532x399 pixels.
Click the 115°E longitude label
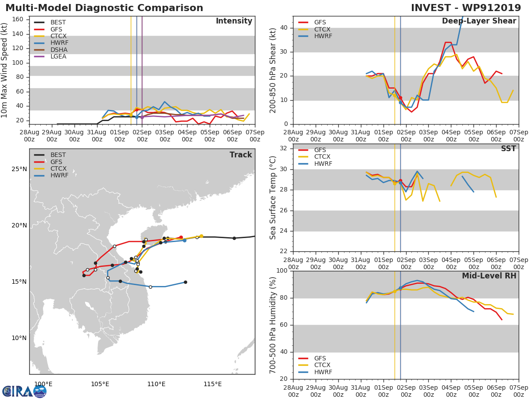pyautogui.click(x=212, y=384)
